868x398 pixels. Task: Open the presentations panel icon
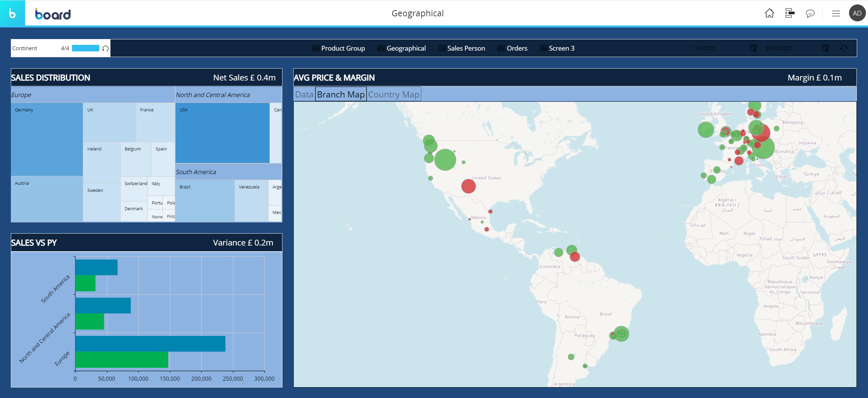click(790, 14)
